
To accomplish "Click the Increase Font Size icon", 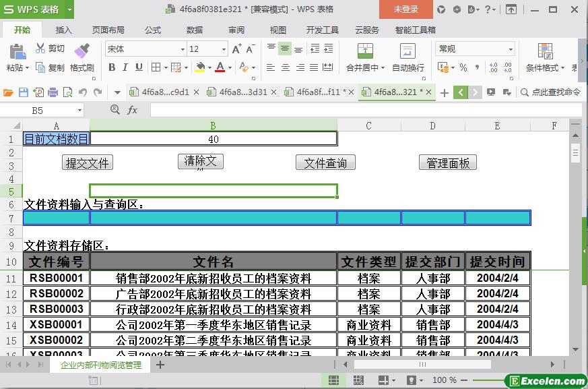I will coord(236,49).
